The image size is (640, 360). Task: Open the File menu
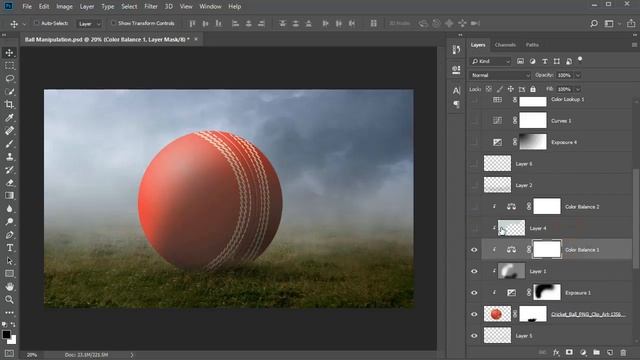point(27,7)
